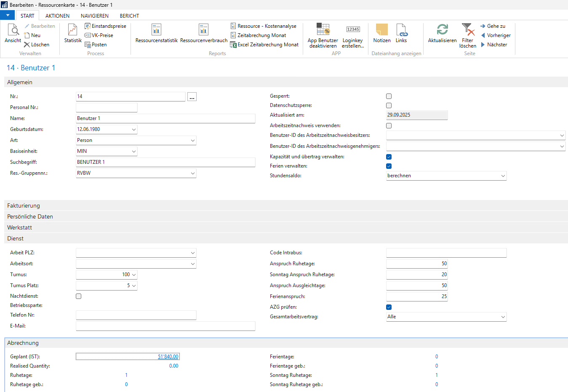Click into the Telefon Nr. field
Screen dimensions: 568x392
(136, 315)
